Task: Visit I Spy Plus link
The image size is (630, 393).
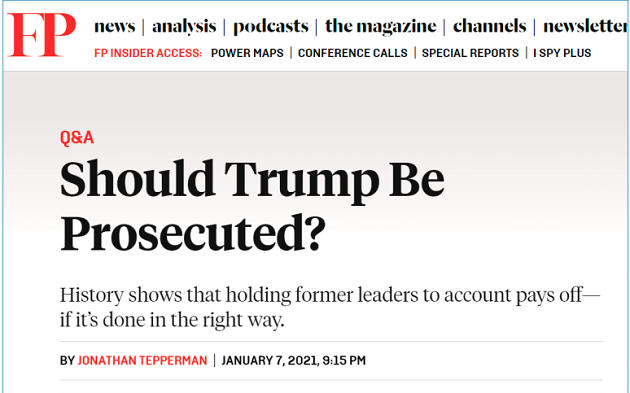Action: click(562, 53)
